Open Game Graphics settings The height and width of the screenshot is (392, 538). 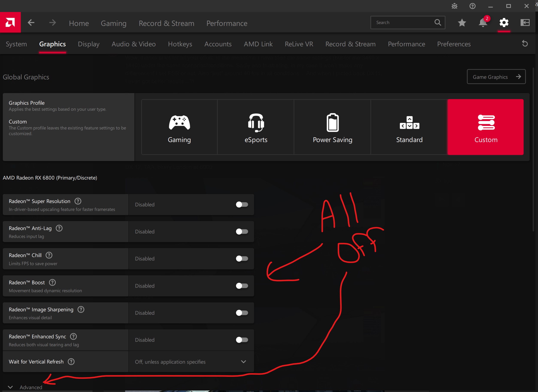coord(496,76)
